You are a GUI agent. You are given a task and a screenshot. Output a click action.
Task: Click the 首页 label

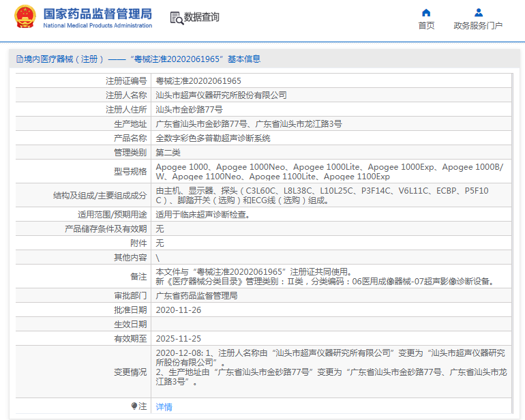(426, 25)
